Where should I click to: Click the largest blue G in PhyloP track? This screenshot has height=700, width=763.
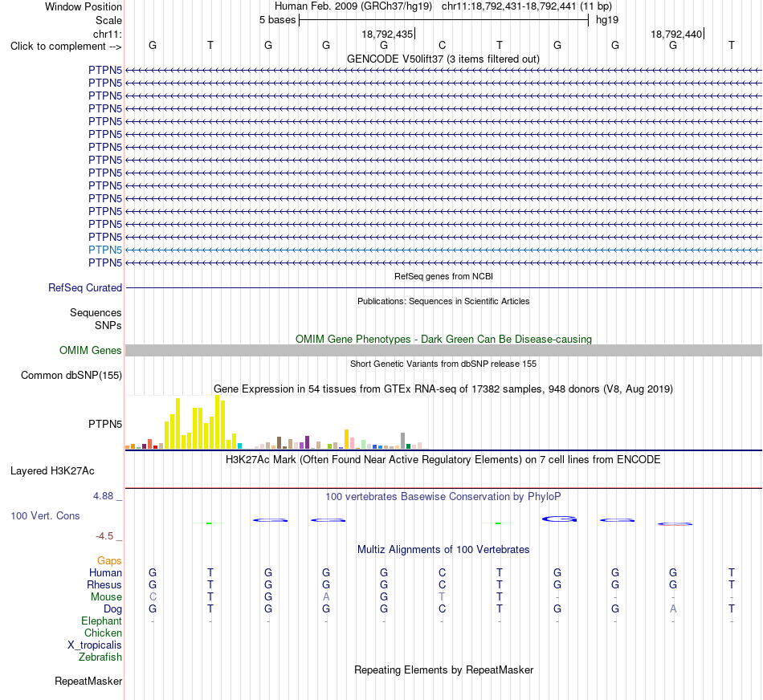tap(559, 519)
